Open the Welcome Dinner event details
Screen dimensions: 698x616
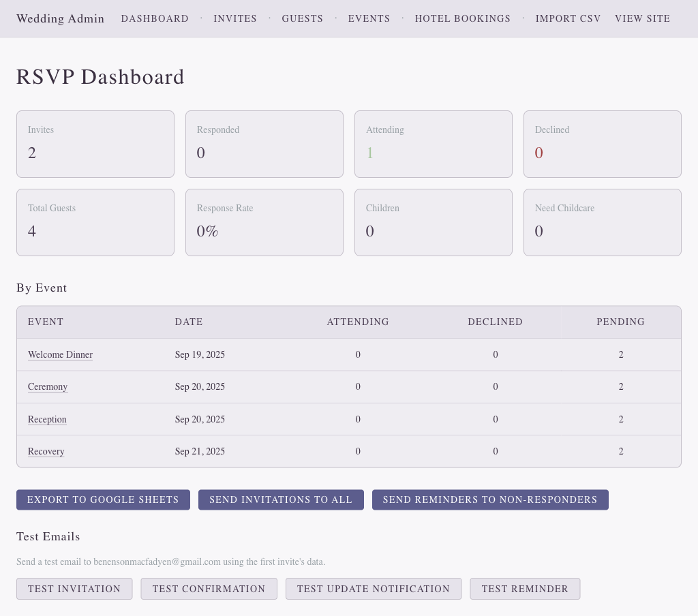pyautogui.click(x=60, y=354)
